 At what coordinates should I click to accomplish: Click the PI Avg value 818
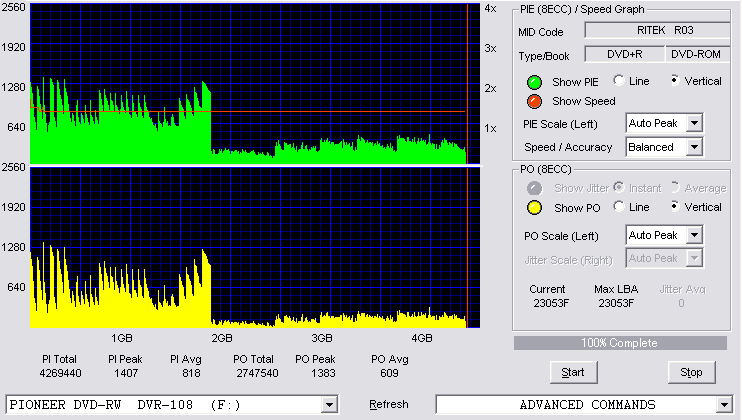coord(191,373)
